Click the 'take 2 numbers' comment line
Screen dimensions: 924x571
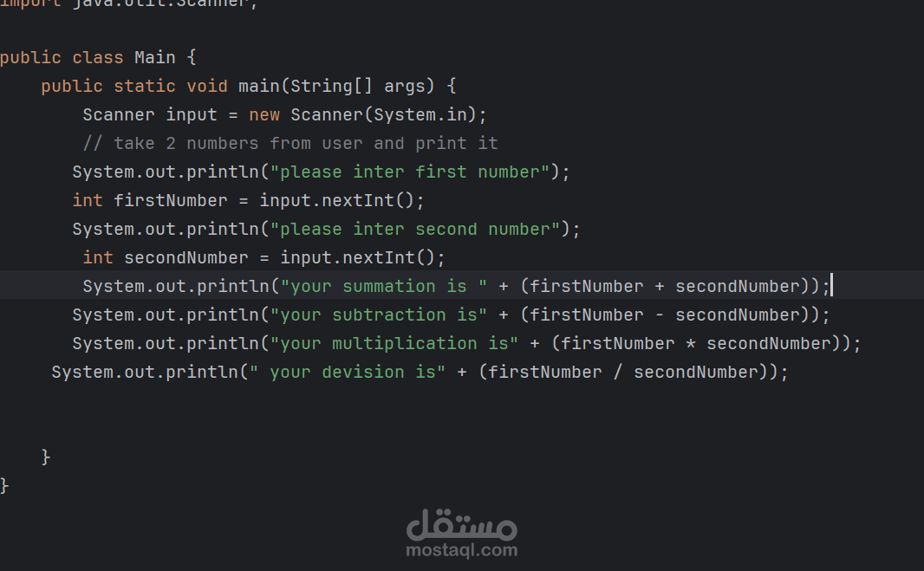click(x=290, y=144)
